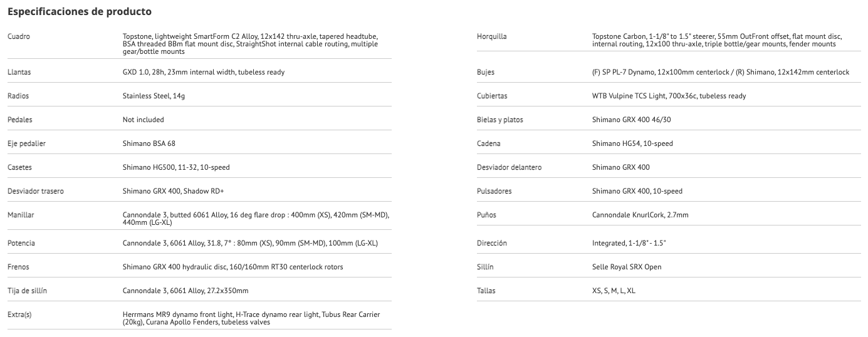Click the GXD 1.0 rim description text

[x=203, y=72]
